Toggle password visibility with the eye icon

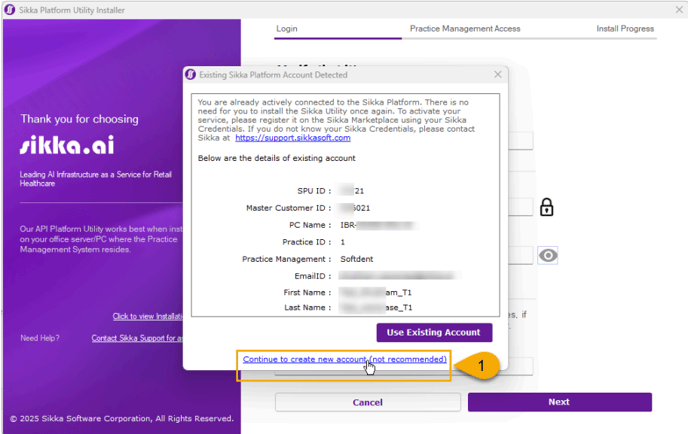tap(547, 256)
